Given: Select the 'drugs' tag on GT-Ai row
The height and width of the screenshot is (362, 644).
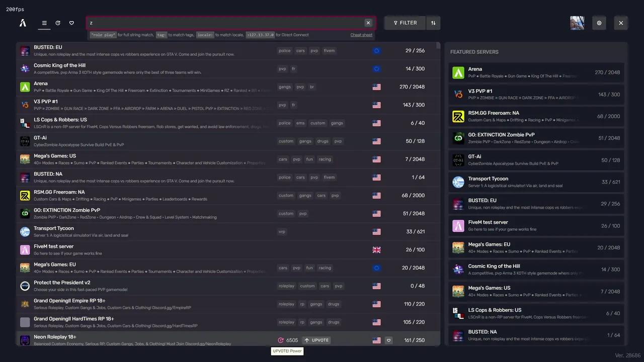Looking at the screenshot, I should [323, 141].
